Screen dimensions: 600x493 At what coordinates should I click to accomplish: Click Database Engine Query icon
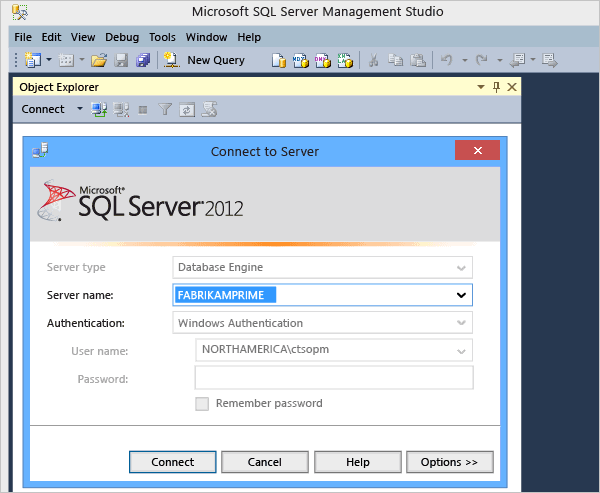[x=280, y=60]
